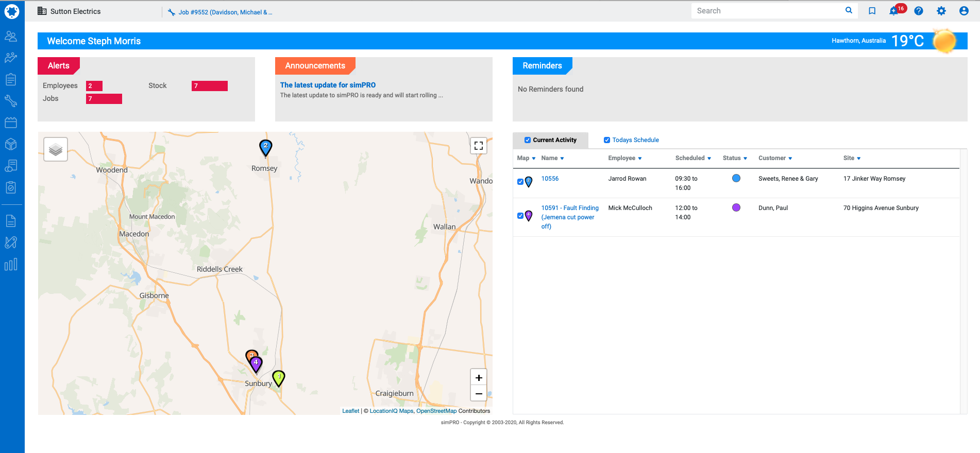
Task: Click the Search input field
Action: [768, 11]
